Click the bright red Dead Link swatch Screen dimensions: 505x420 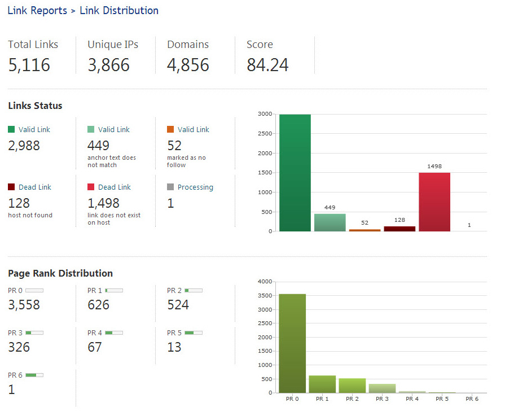point(91,187)
